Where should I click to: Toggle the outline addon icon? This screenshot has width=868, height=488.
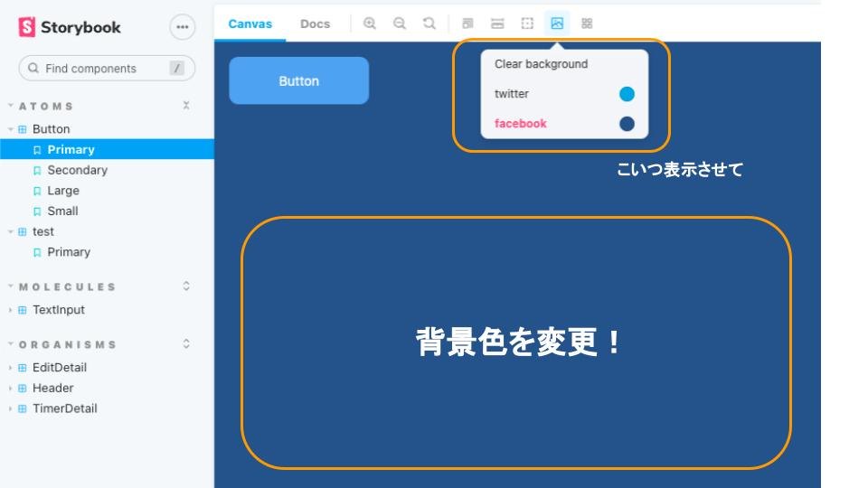click(x=527, y=23)
